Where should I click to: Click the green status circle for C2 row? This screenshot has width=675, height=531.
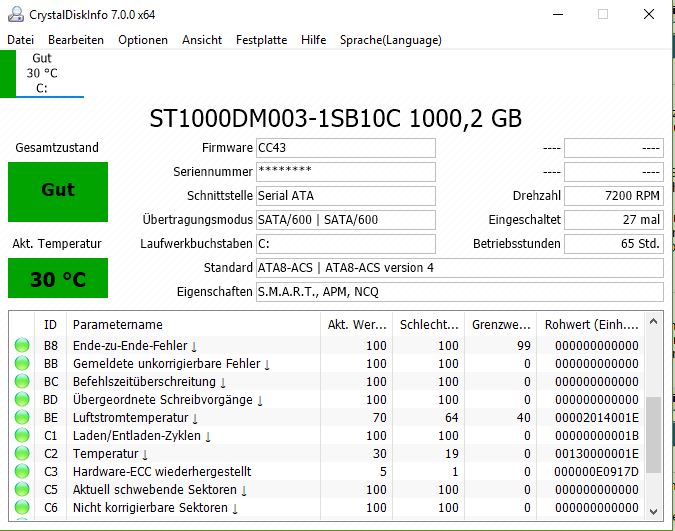tap(22, 453)
